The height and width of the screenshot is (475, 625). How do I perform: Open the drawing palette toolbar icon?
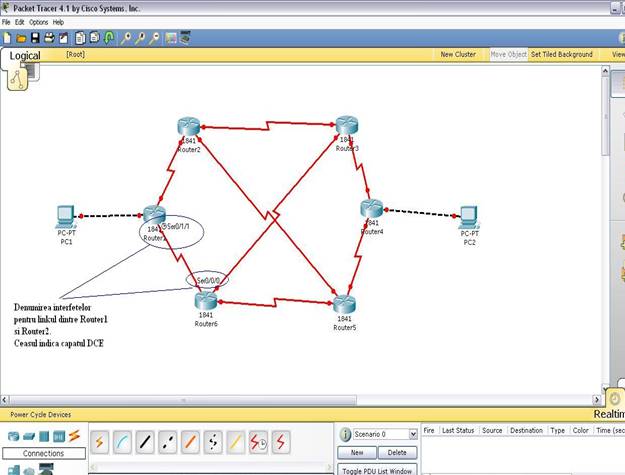171,38
